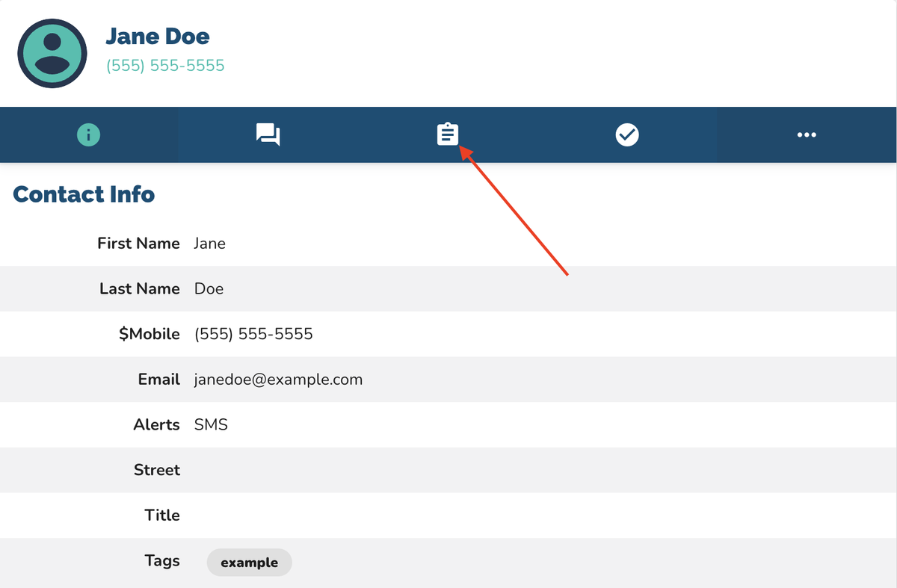Viewport: 897px width, 588px height.
Task: Open the three-dots more tab
Action: tap(807, 135)
